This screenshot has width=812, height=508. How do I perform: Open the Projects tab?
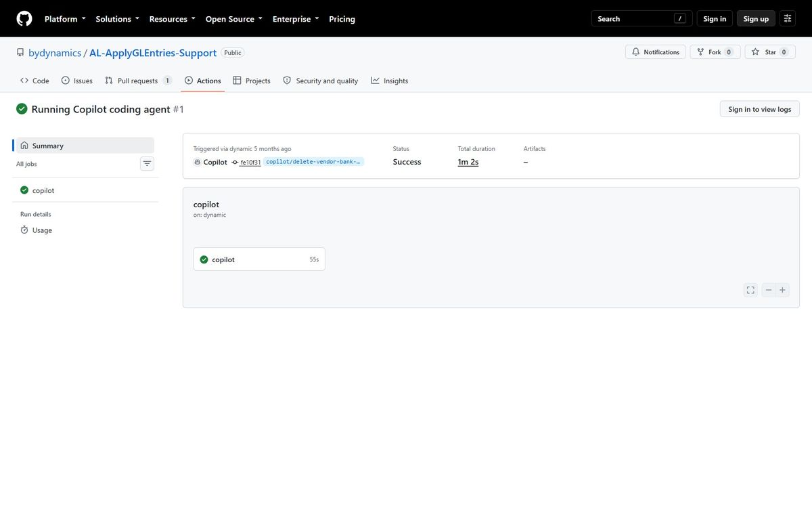tap(251, 81)
